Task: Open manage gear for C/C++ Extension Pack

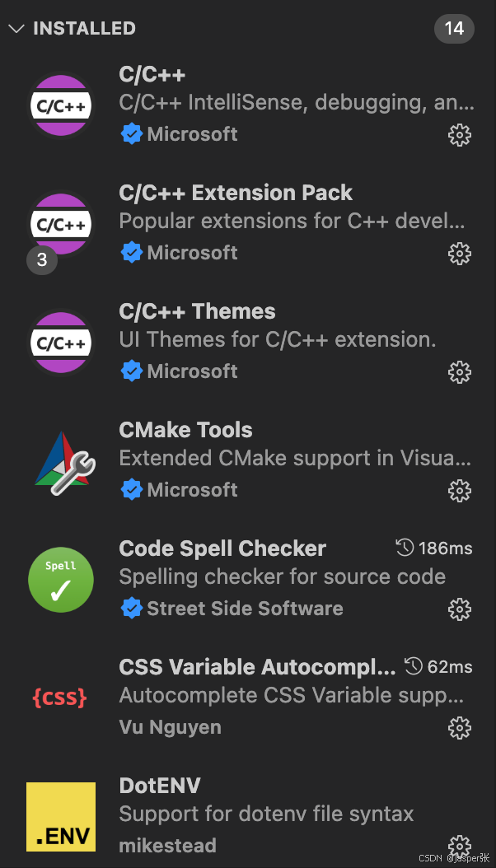Action: (459, 254)
